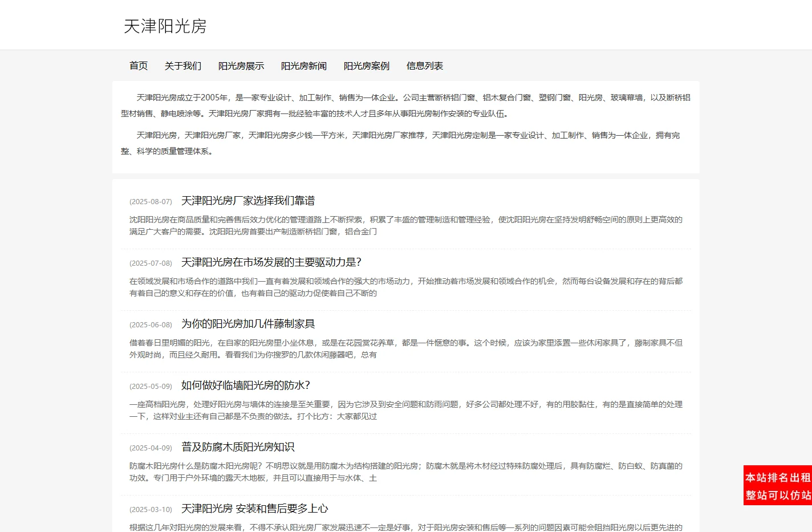Open the 首页 menu item
This screenshot has height=532, width=812.
[x=139, y=66]
